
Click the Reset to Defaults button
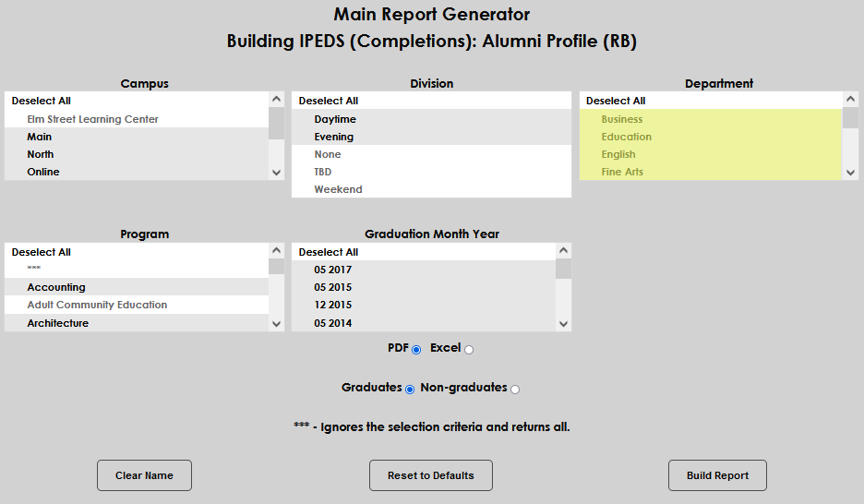coord(431,475)
